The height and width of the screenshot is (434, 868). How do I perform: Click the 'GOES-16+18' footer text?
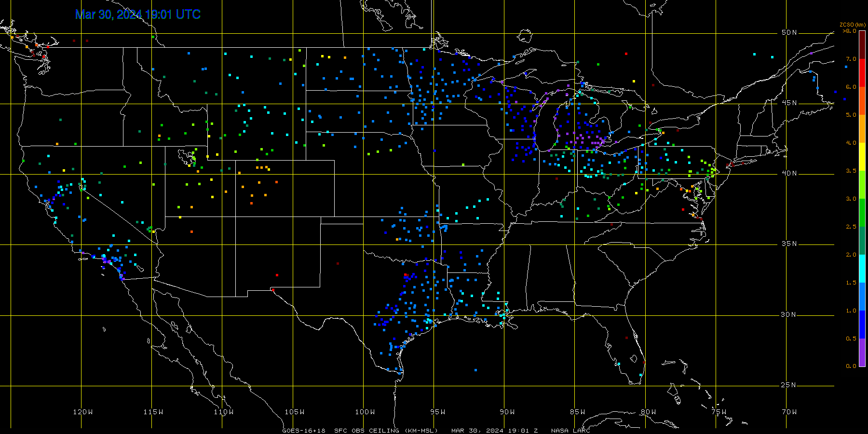tap(304, 431)
